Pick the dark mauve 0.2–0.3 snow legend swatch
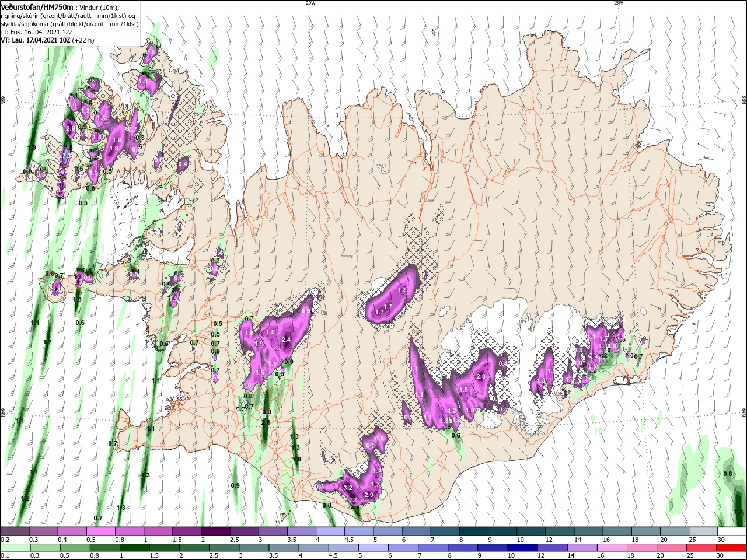Image resolution: width=747 pixels, height=560 pixels. (15, 531)
